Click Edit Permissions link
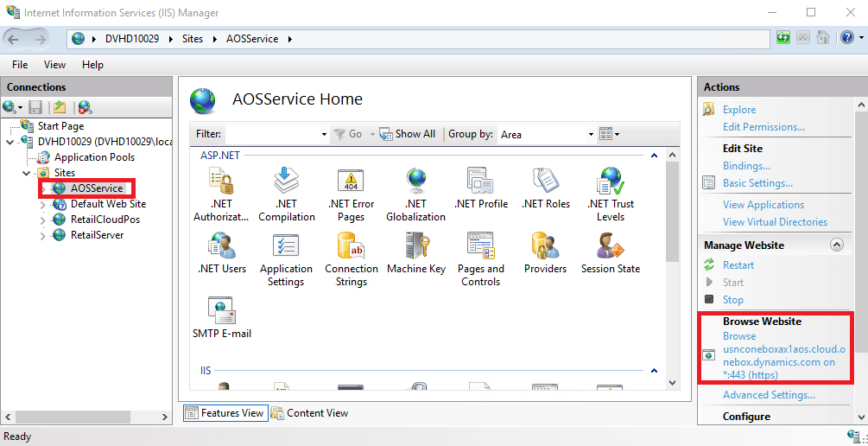The image size is (868, 446). point(763,127)
